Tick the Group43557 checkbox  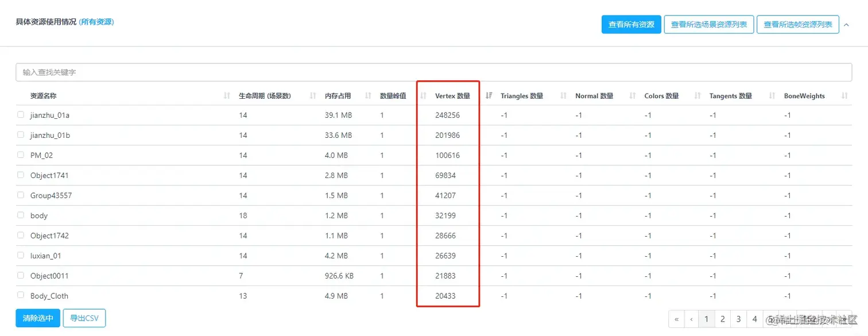click(x=21, y=195)
